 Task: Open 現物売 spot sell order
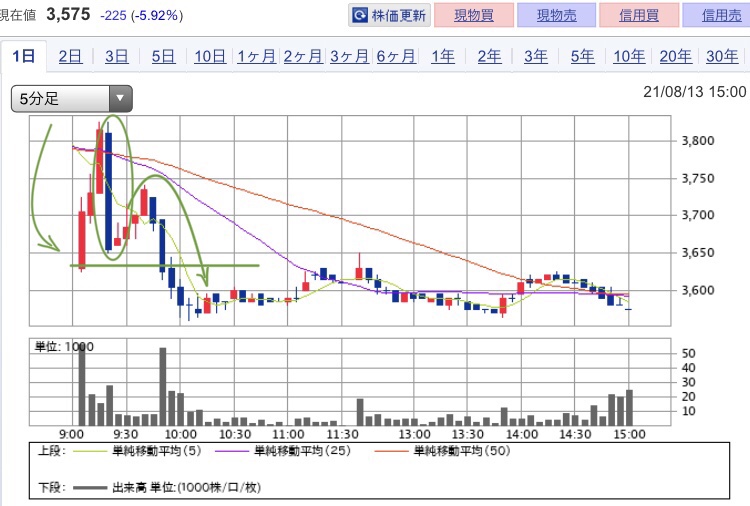click(x=556, y=15)
